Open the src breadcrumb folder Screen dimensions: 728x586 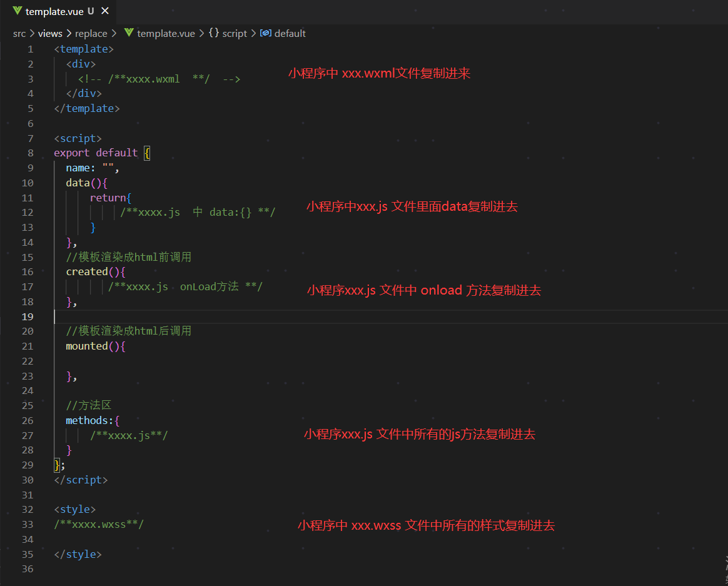pyautogui.click(x=19, y=34)
